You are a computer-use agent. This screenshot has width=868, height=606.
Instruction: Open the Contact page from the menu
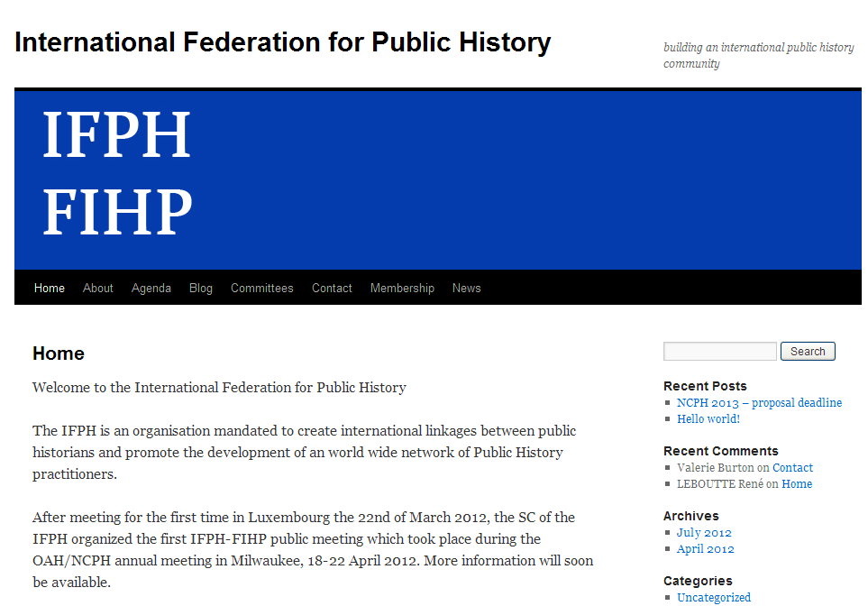[332, 288]
